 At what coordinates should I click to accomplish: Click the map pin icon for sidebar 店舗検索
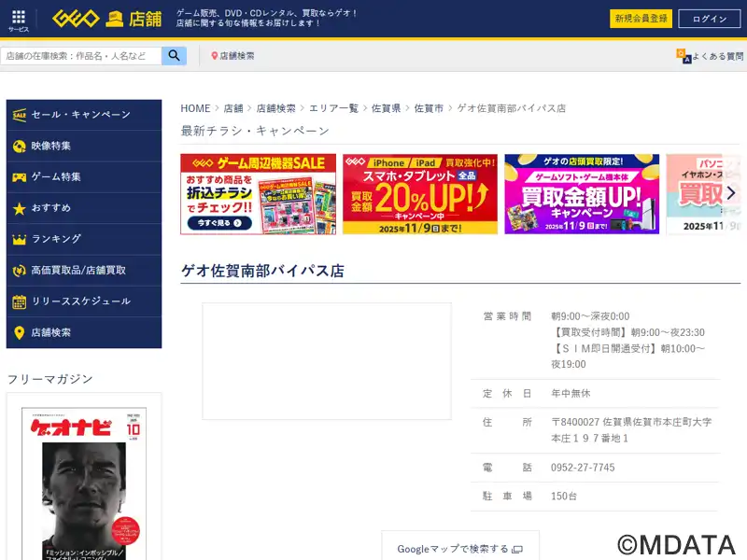pos(19,332)
